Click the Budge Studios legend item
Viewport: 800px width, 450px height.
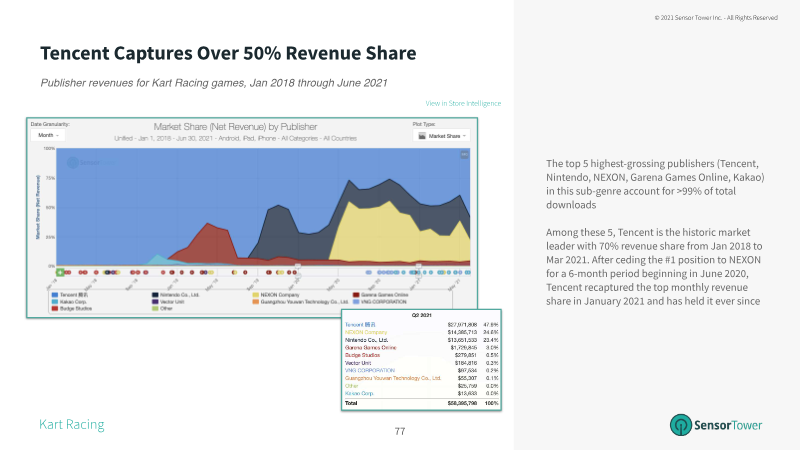pyautogui.click(x=71, y=308)
